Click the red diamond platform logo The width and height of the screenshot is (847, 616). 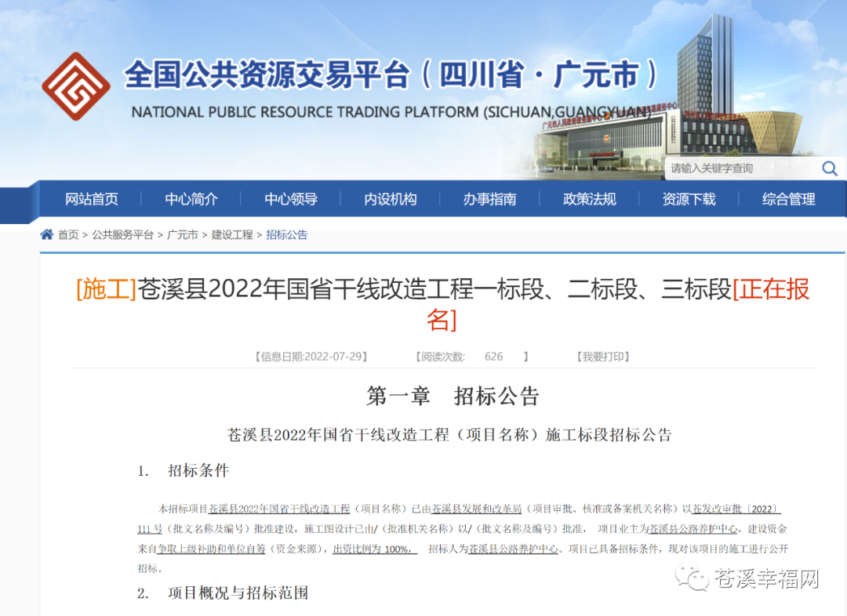click(76, 86)
